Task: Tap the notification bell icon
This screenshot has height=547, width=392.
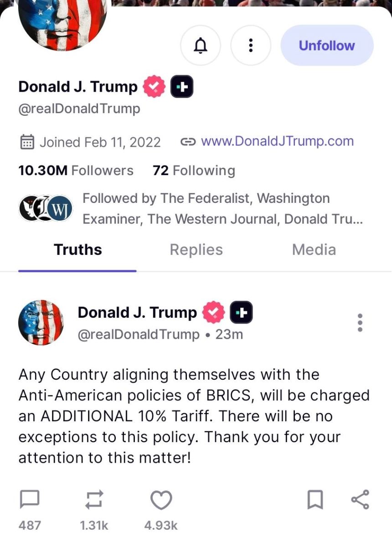Action: [201, 46]
